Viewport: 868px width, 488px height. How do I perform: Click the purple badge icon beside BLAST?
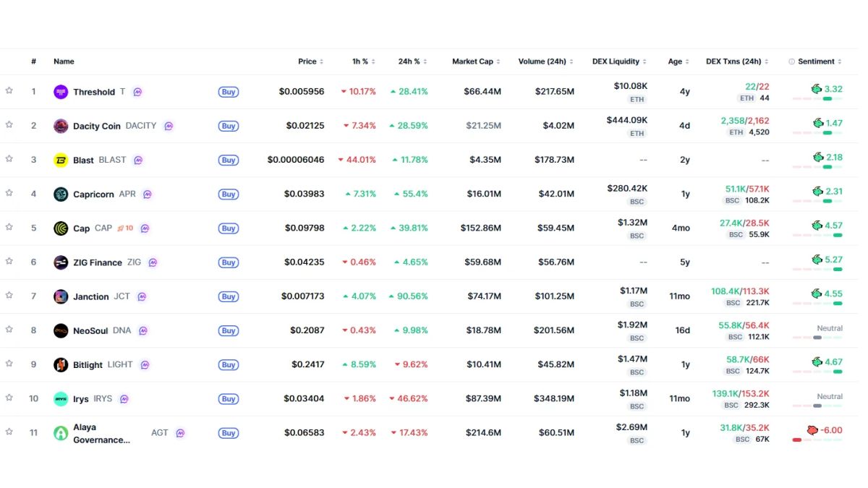click(138, 160)
